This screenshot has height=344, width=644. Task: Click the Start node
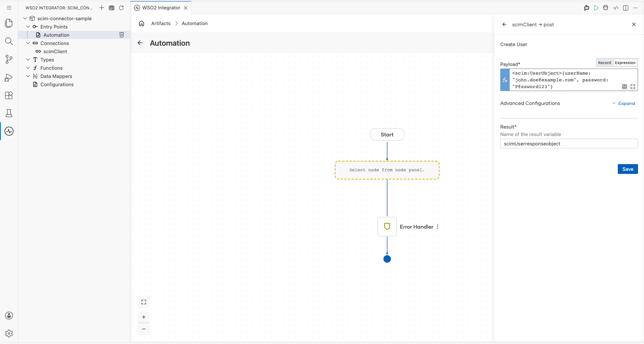pyautogui.click(x=387, y=135)
